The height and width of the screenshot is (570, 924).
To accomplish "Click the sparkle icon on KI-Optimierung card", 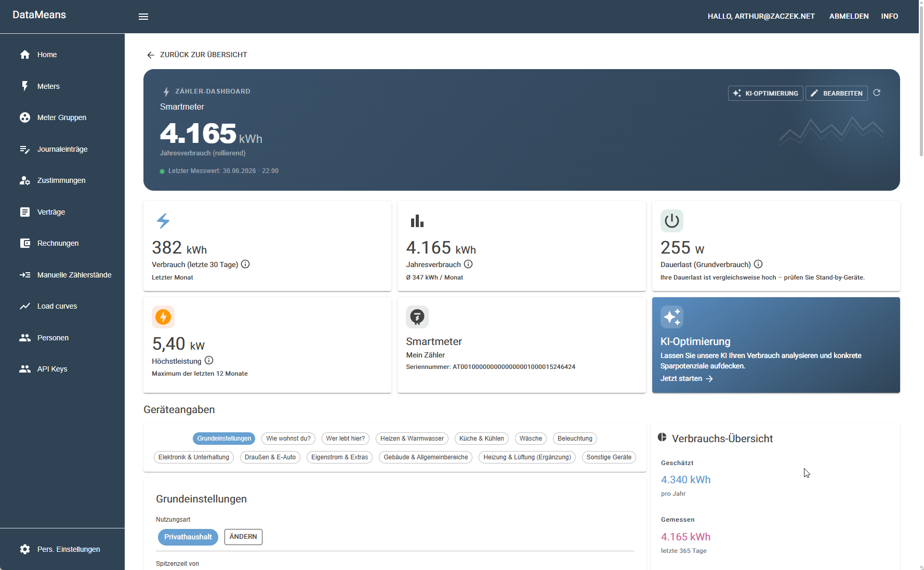I will (672, 317).
